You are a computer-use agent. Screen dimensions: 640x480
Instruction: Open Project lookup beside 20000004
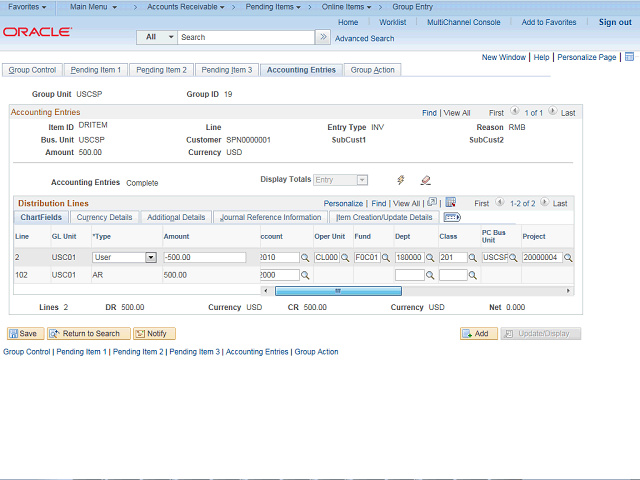tap(568, 258)
